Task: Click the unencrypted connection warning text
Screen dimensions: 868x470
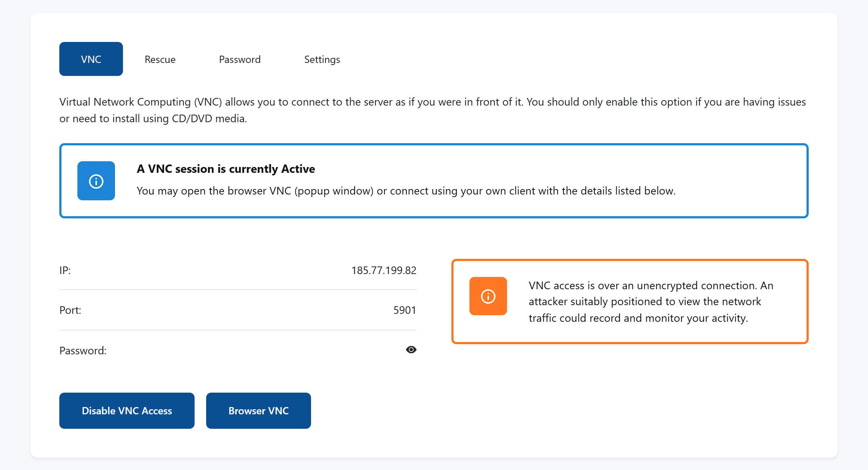Action: (x=651, y=302)
